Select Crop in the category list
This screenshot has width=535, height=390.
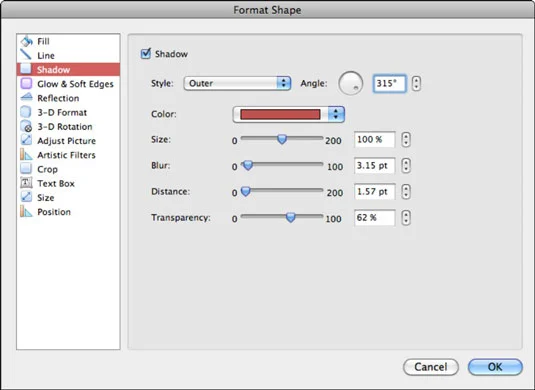tap(68, 169)
